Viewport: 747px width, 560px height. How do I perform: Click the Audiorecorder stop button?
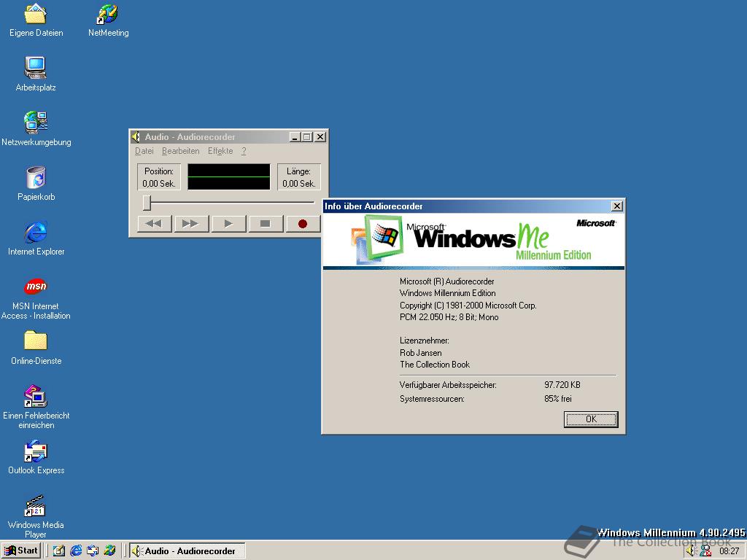pyautogui.click(x=266, y=223)
